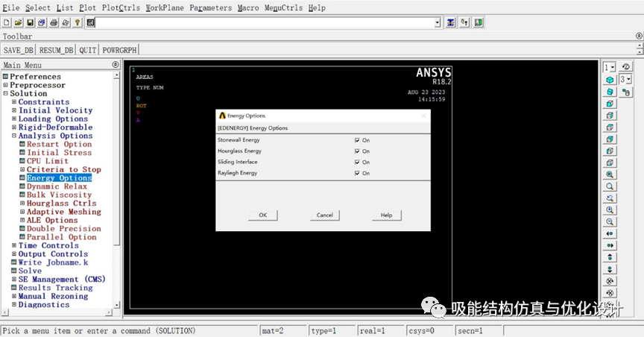Viewport: 644px width, 337px height.
Task: Select Solve in Main Menu
Action: click(x=30, y=271)
